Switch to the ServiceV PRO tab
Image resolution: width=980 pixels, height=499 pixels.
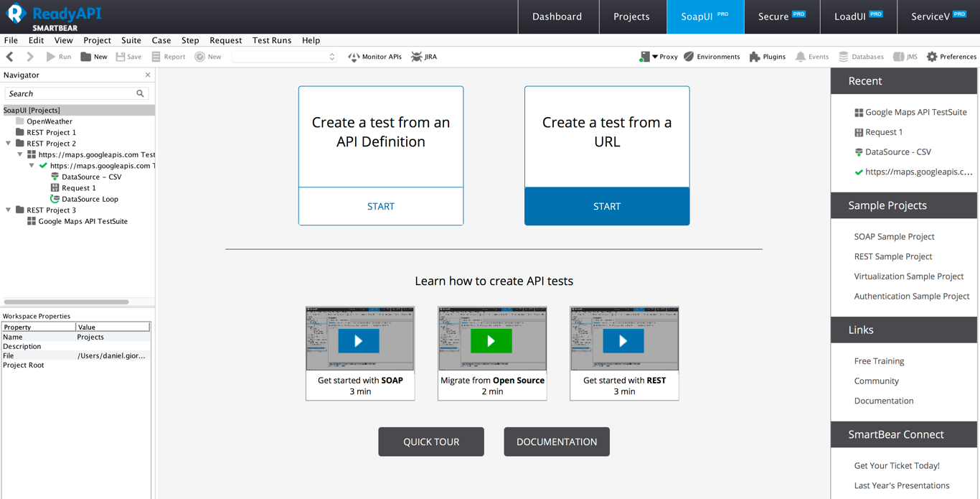938,17
